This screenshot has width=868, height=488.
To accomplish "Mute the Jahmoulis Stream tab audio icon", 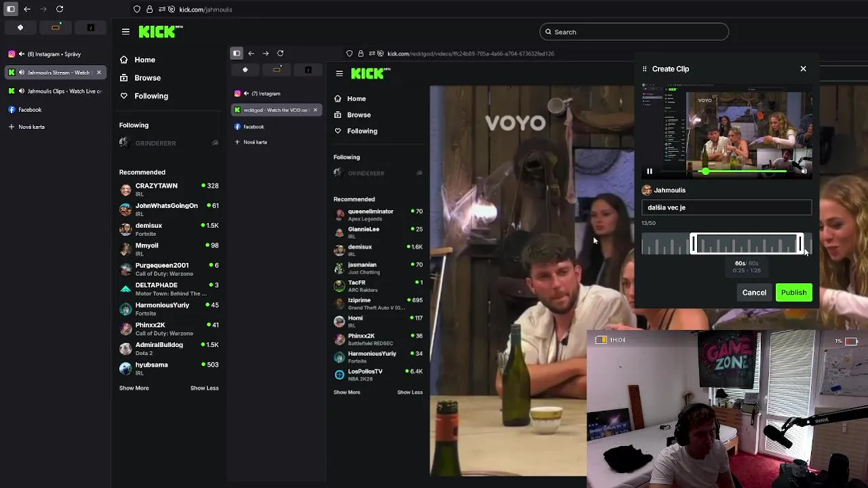I will click(22, 73).
